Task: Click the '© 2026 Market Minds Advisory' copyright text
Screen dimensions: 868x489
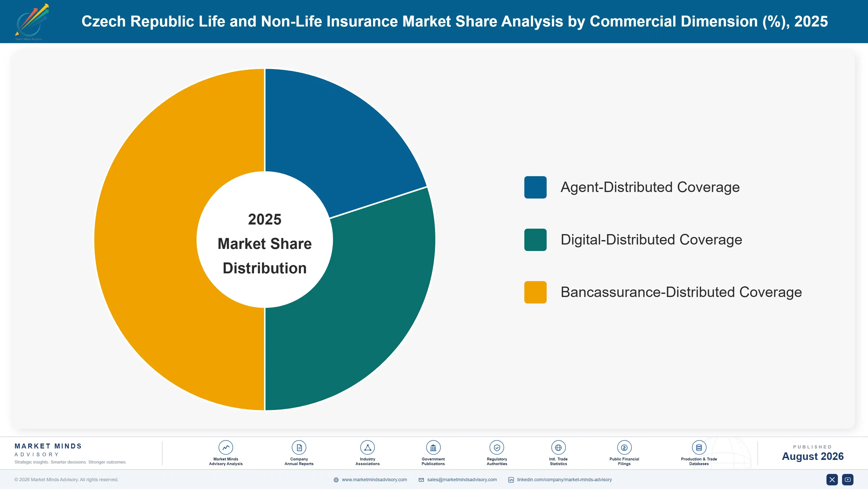Action: coord(66,480)
